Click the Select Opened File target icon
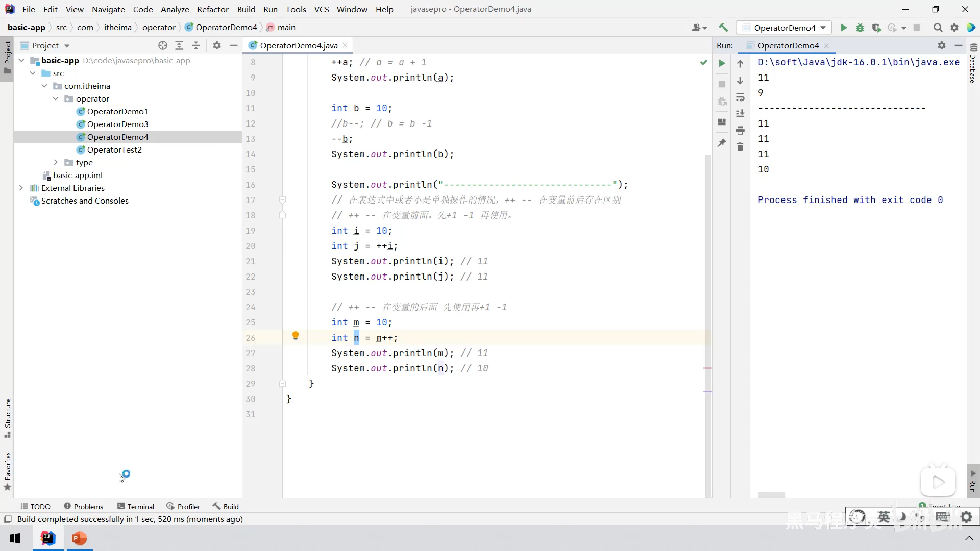 coord(163,45)
